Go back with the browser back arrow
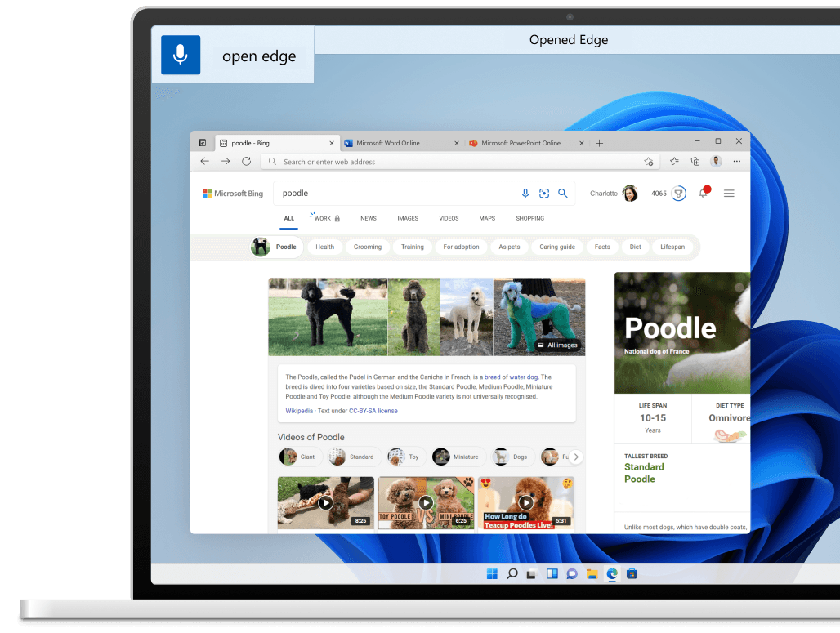This screenshot has width=840, height=633. pos(204,161)
